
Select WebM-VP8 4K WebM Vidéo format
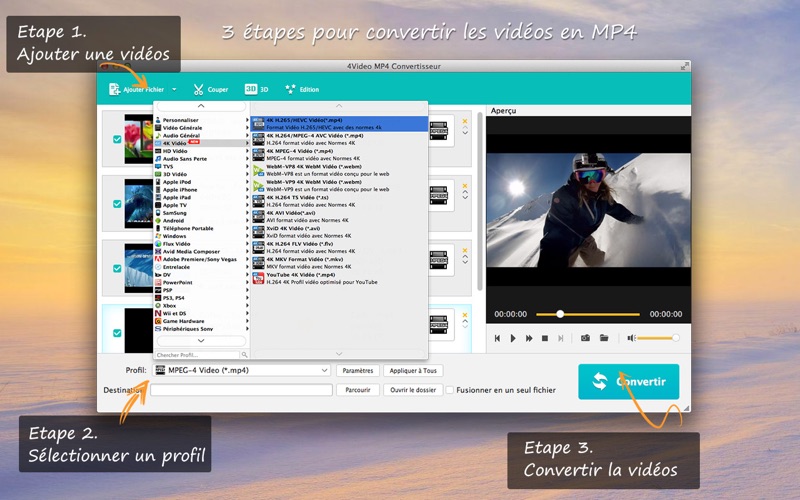point(340,170)
